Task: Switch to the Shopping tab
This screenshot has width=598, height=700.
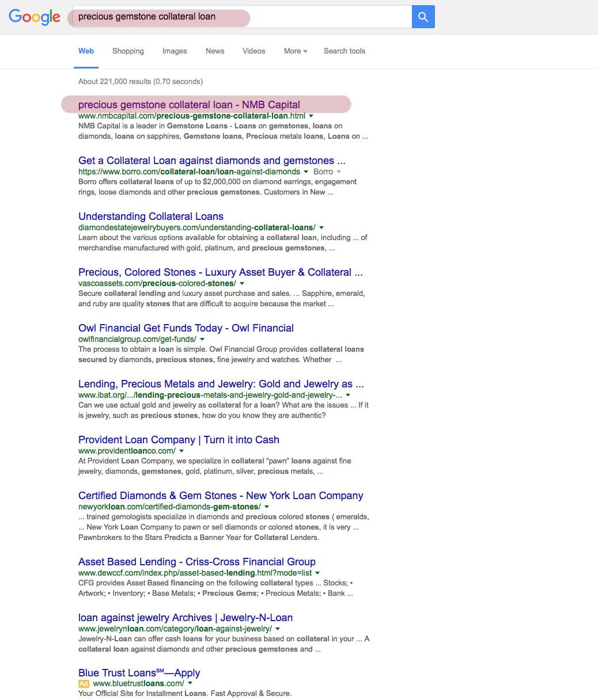Action: 128,51
